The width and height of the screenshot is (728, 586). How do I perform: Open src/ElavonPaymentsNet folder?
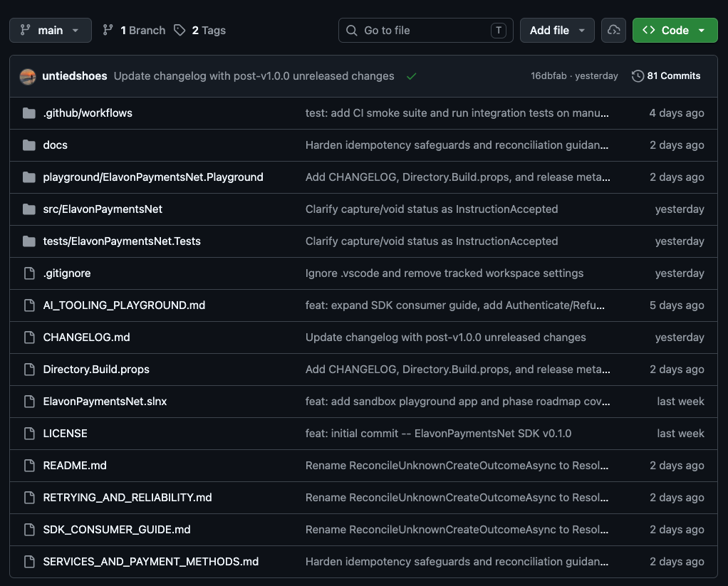(103, 209)
